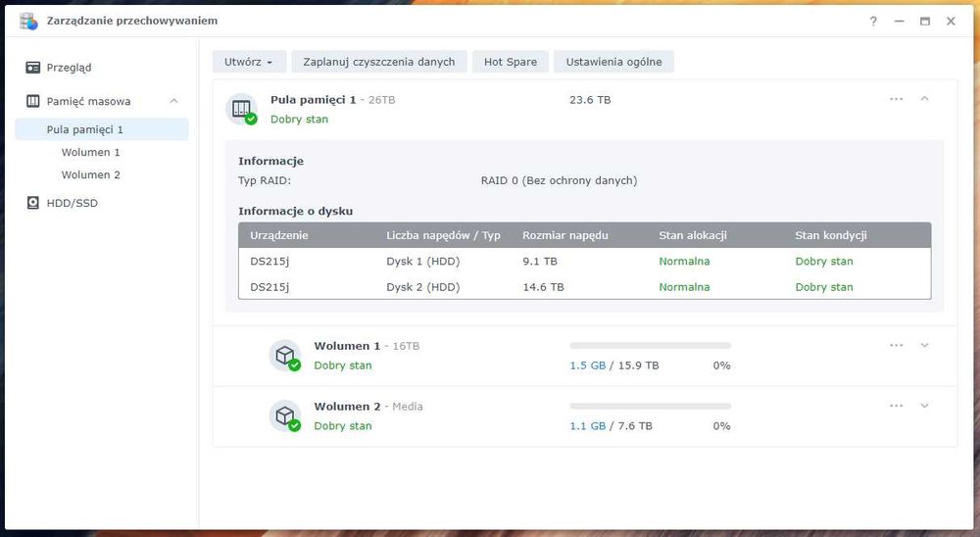Viewport: 980px width, 537px height.
Task: Collapse the Pula pamięci 1 details chevron
Action: point(924,99)
